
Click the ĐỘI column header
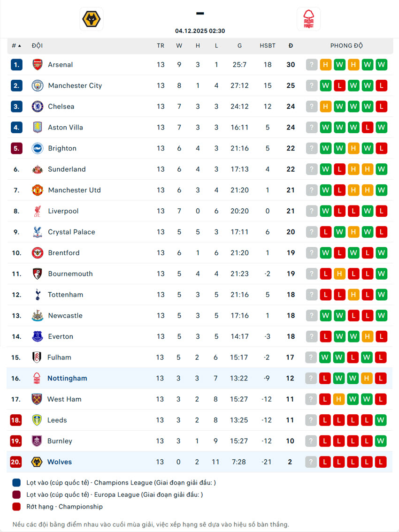point(37,46)
